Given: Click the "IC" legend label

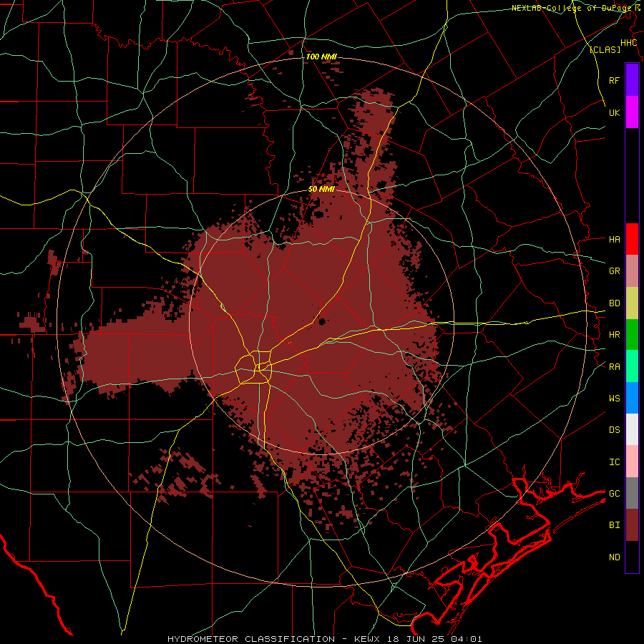Looking at the screenshot, I should tap(614, 462).
